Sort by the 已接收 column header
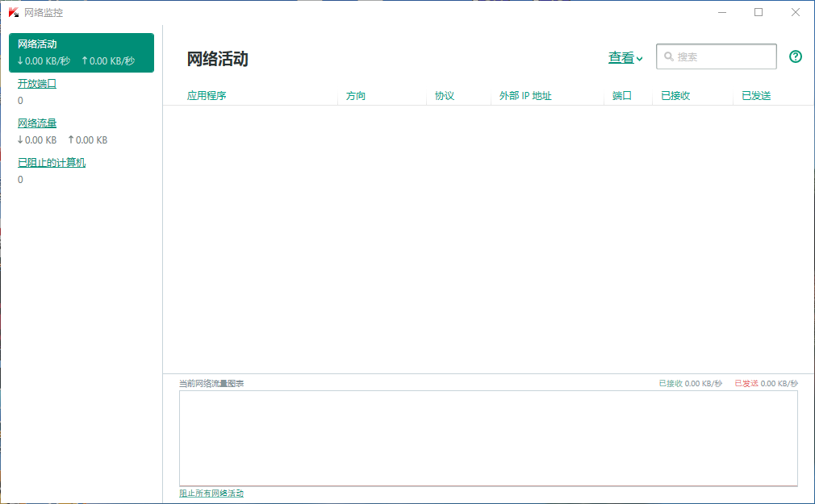 pyautogui.click(x=675, y=96)
